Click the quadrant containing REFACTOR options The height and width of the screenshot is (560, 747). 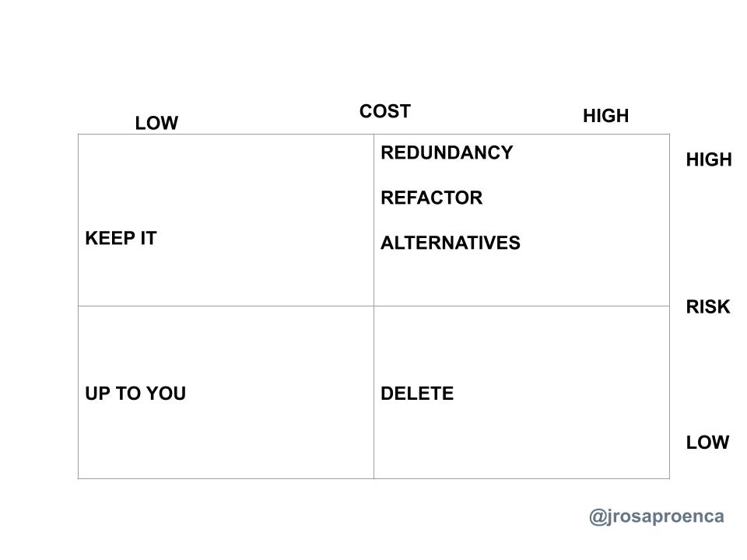pyautogui.click(x=521, y=220)
